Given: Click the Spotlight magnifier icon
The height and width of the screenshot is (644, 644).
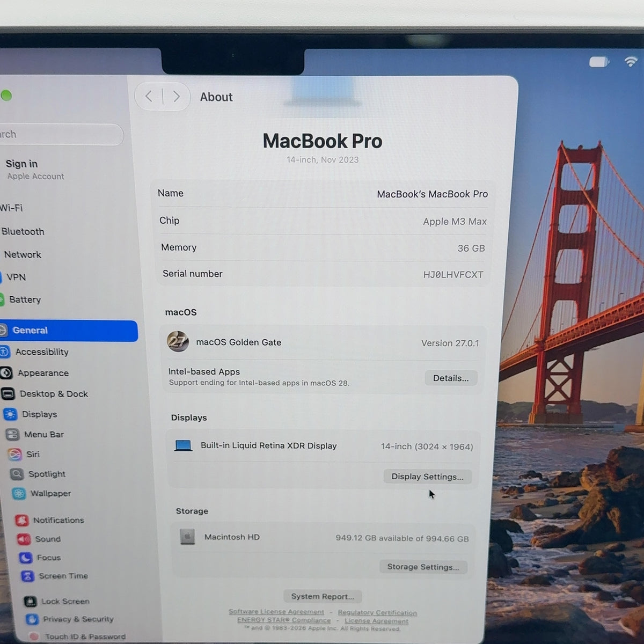Looking at the screenshot, I should point(17,474).
